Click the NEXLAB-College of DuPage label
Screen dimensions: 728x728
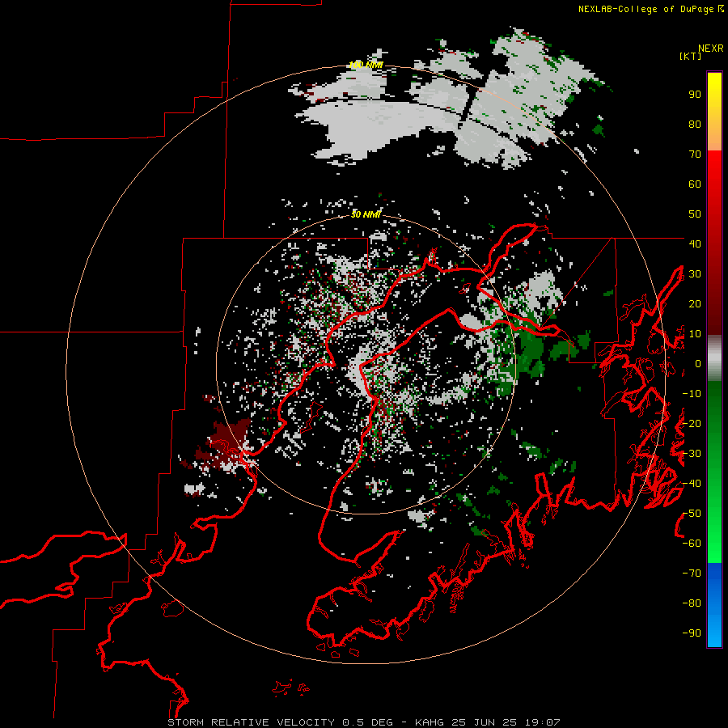(x=648, y=9)
